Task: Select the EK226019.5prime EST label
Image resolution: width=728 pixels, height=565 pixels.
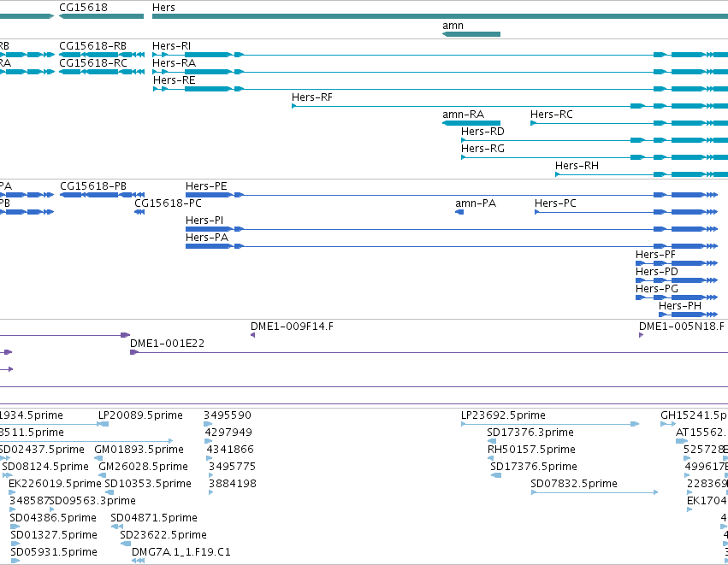Action: [x=54, y=484]
